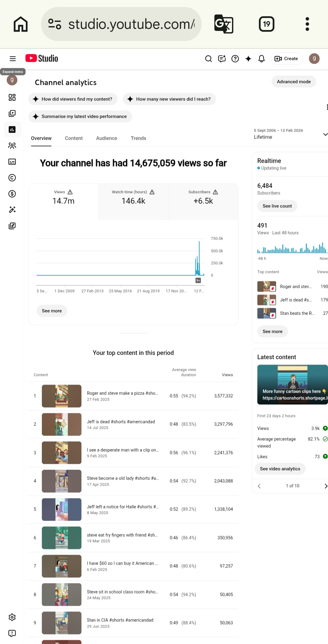Click the YouTube Studio logo
This screenshot has height=644, width=328.
coord(42,58)
